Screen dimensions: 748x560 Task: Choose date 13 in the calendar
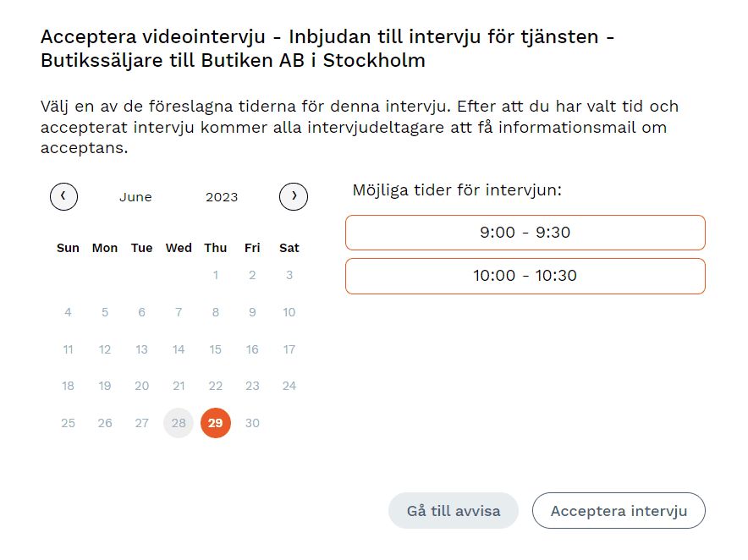pyautogui.click(x=142, y=349)
